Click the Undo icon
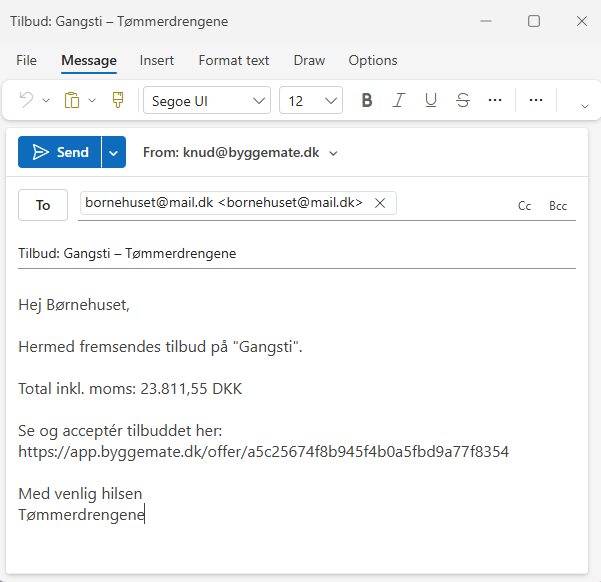Viewport: 601px width, 582px height. click(26, 100)
